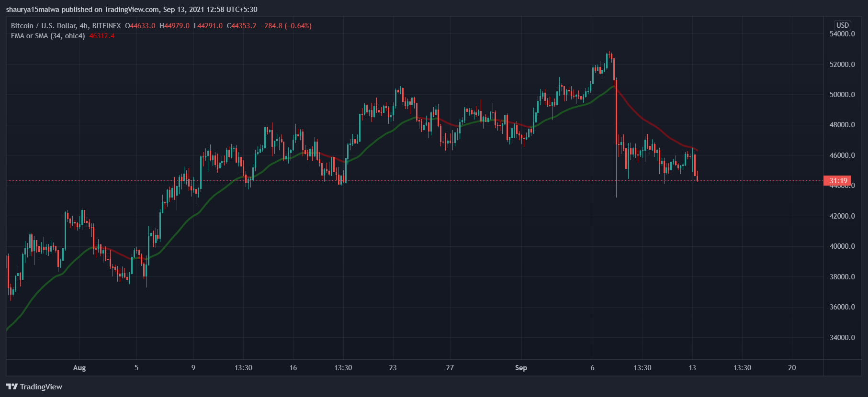Click the 50000.0 price axis label
This screenshot has width=868, height=397.
click(x=842, y=95)
